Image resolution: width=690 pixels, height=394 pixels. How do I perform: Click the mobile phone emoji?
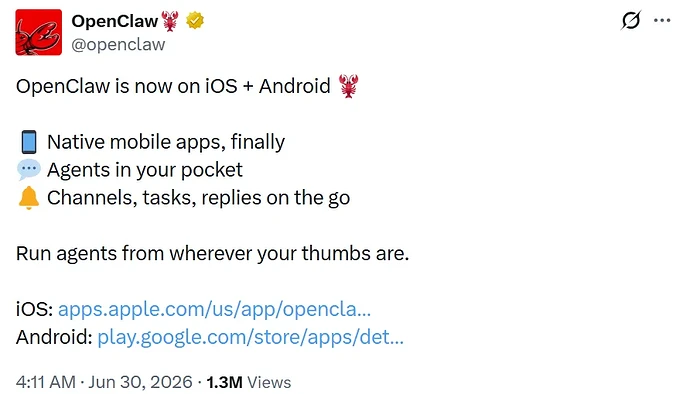pos(29,142)
